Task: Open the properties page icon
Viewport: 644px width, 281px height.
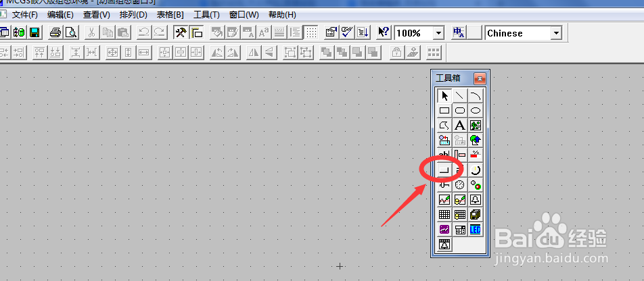Action: point(331,32)
